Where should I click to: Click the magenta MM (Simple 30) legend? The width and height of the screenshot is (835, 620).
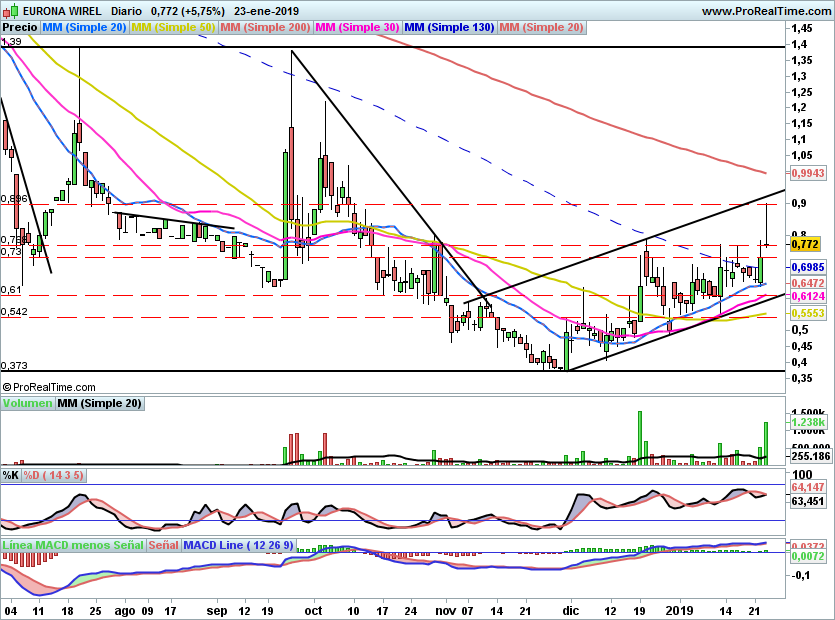tap(358, 28)
